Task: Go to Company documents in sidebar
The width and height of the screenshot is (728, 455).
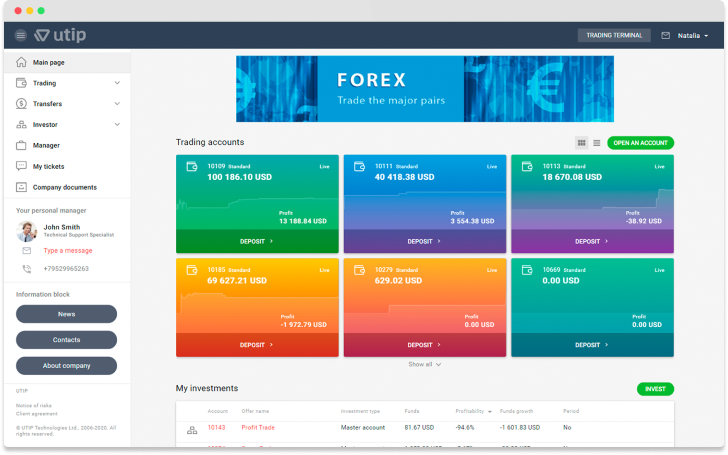Action: [64, 187]
